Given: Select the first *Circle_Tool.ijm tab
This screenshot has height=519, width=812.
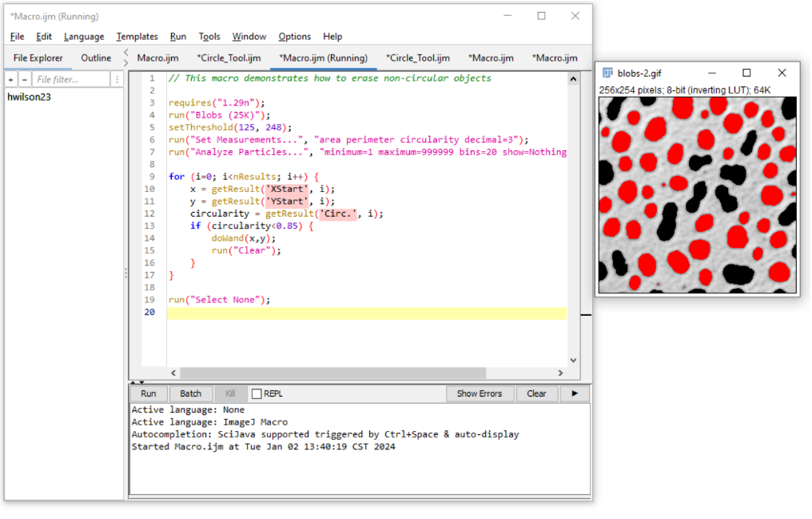Looking at the screenshot, I should [229, 58].
